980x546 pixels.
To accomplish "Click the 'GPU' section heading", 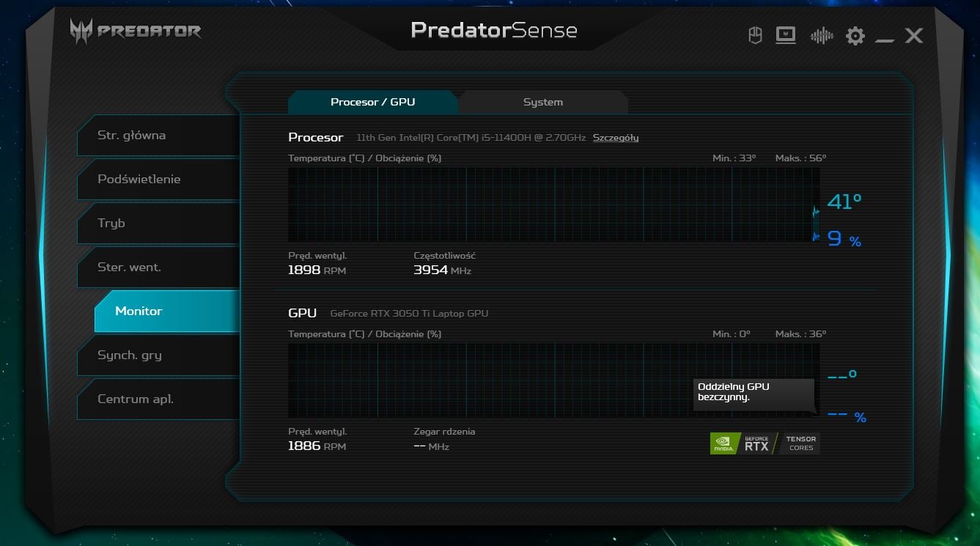I will 302,313.
